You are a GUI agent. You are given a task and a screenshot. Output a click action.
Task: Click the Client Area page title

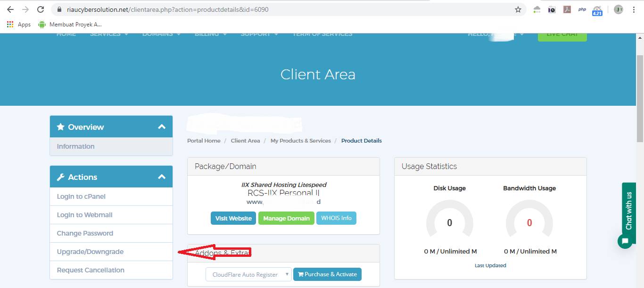tap(318, 74)
